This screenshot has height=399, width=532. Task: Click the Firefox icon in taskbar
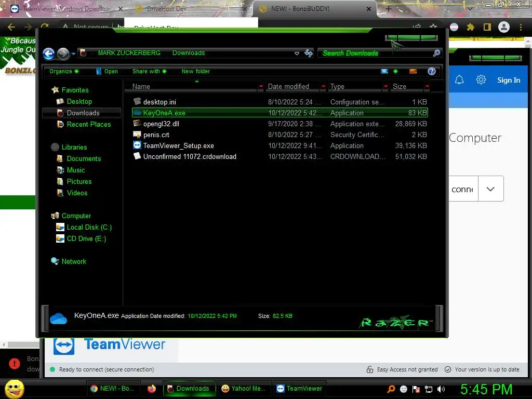tap(152, 389)
